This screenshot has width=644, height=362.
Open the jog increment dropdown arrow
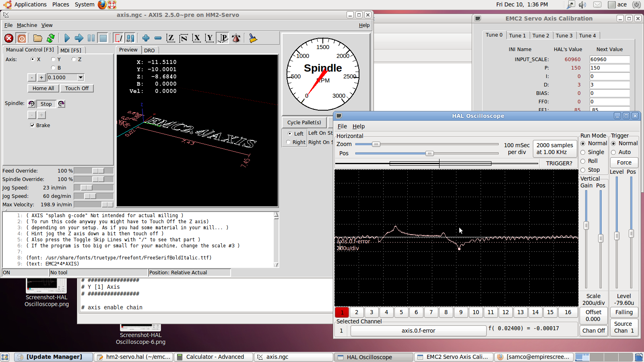(x=80, y=77)
